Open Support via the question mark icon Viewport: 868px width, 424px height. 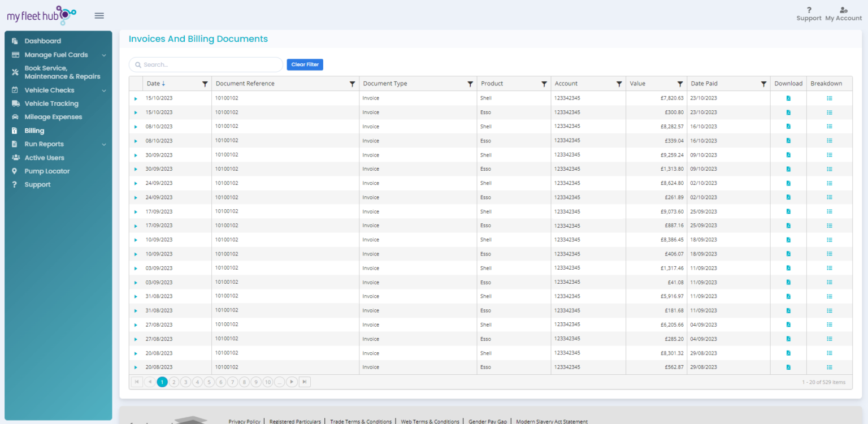point(809,10)
